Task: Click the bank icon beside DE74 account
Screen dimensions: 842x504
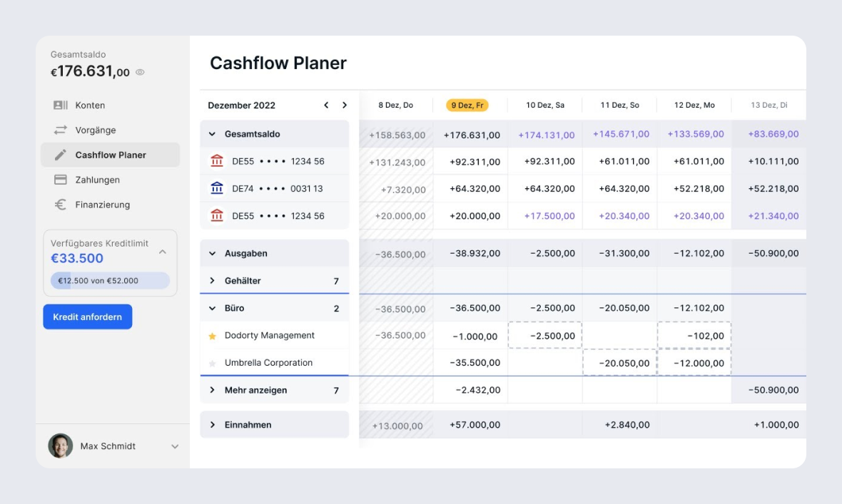Action: click(218, 188)
